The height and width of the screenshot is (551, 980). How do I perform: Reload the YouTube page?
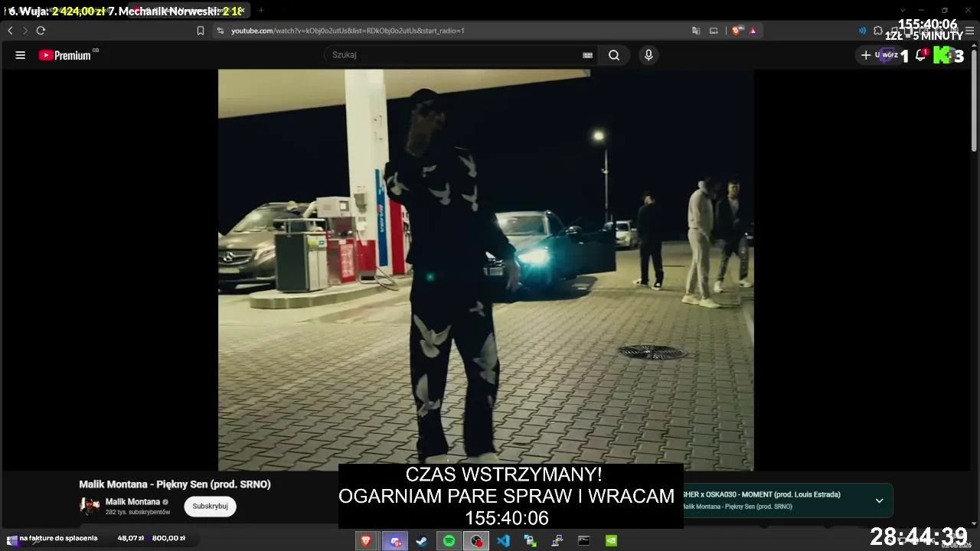tap(41, 31)
